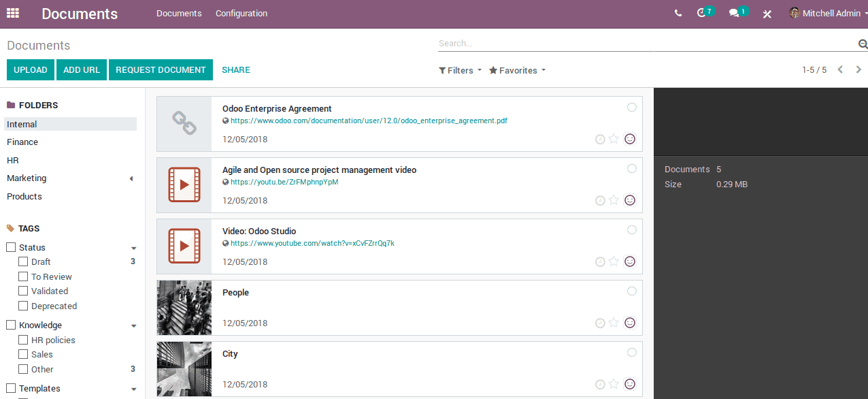868x399 pixels.
Task: Collapse the Templates tag group arrow
Action: point(133,389)
